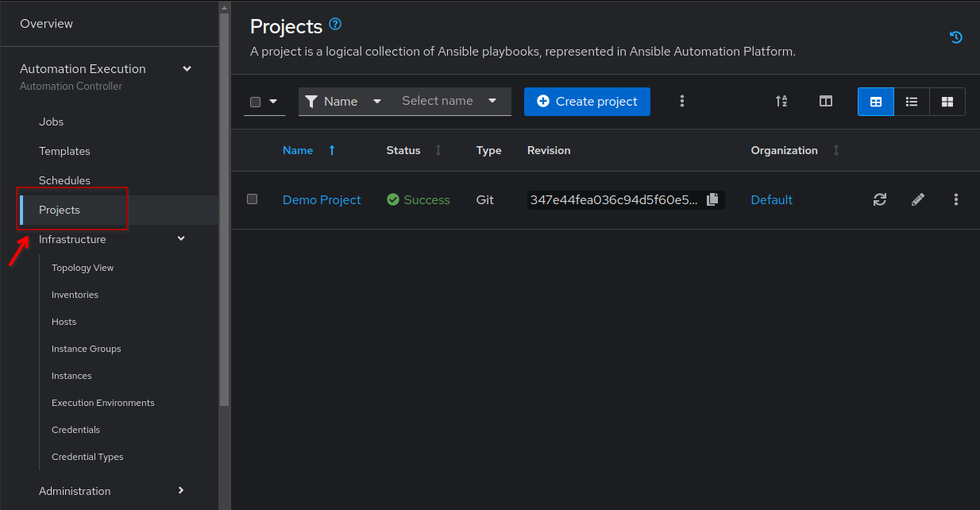This screenshot has height=510, width=980.
Task: Open the Name filter type dropdown
Action: tap(344, 101)
